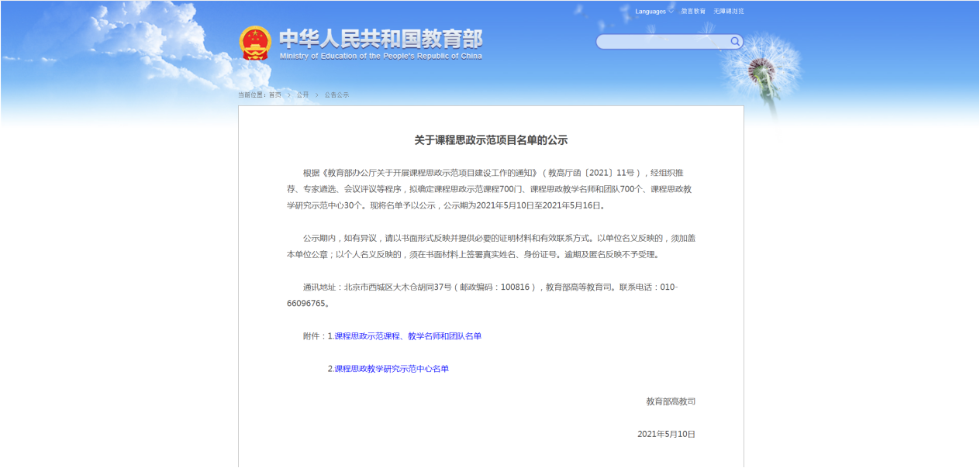Viewport: 980px width, 468px height.
Task: Open 公开 in the breadcrumb
Action: click(x=302, y=95)
